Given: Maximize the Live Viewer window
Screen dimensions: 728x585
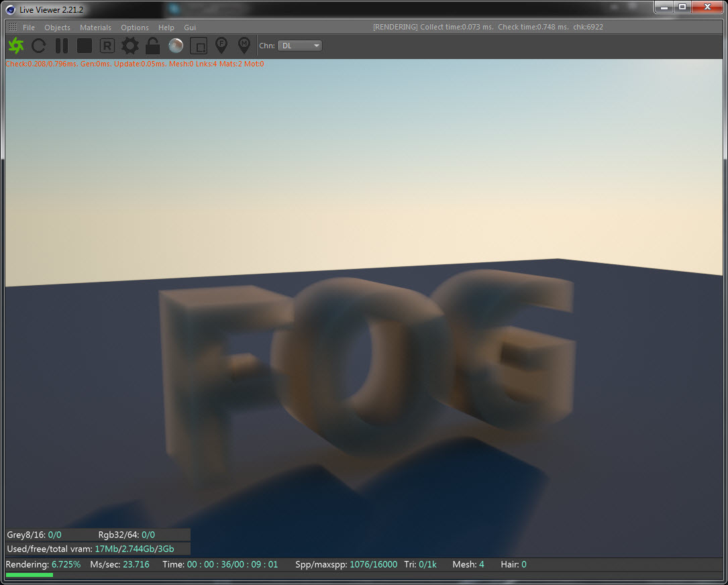Looking at the screenshot, I should click(682, 7).
